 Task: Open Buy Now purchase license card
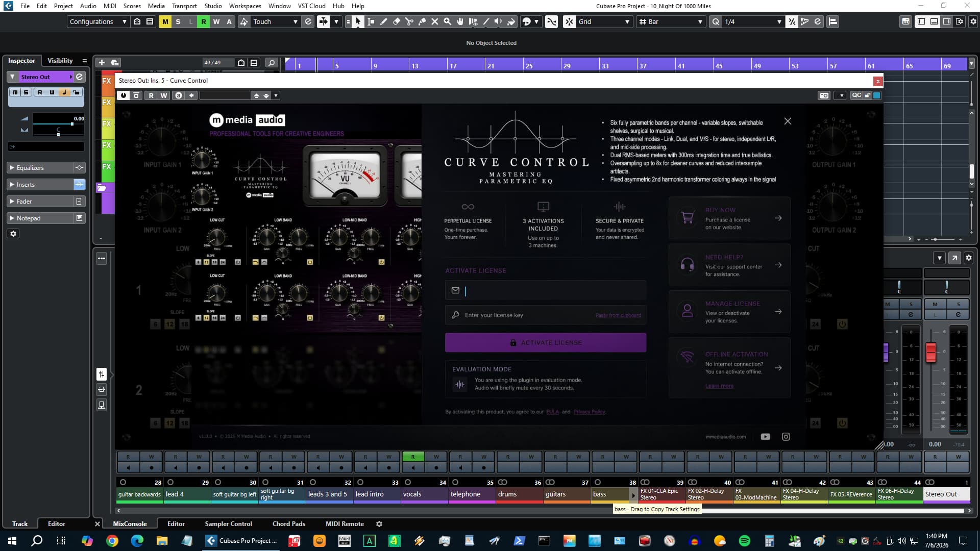(729, 218)
